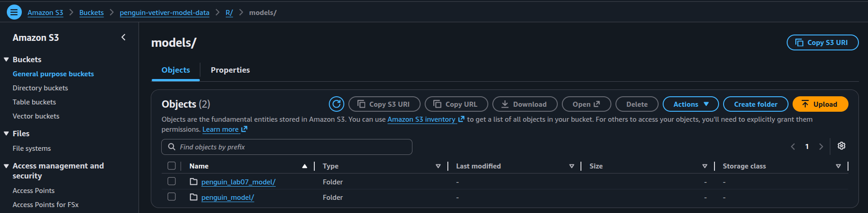868x213 pixels.
Task: Click the Open button
Action: click(586, 104)
